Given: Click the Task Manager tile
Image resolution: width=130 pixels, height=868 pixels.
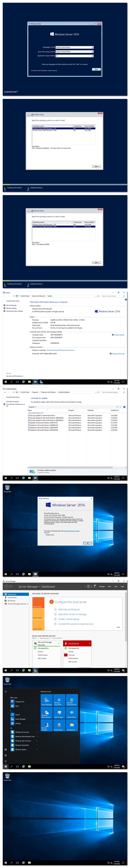Looking at the screenshot, I should click(59, 712).
